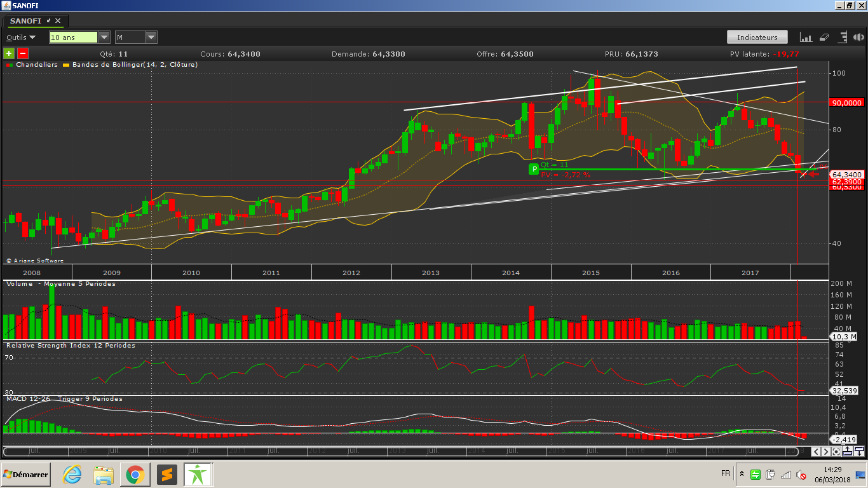868x488 pixels.
Task: Click the power plug tray icon
Action: [770, 474]
